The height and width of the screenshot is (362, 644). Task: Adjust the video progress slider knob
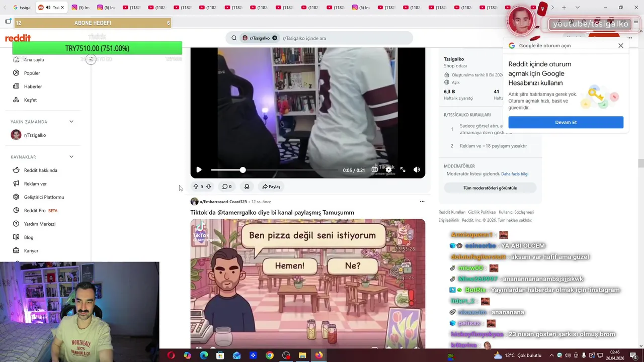[243, 170]
